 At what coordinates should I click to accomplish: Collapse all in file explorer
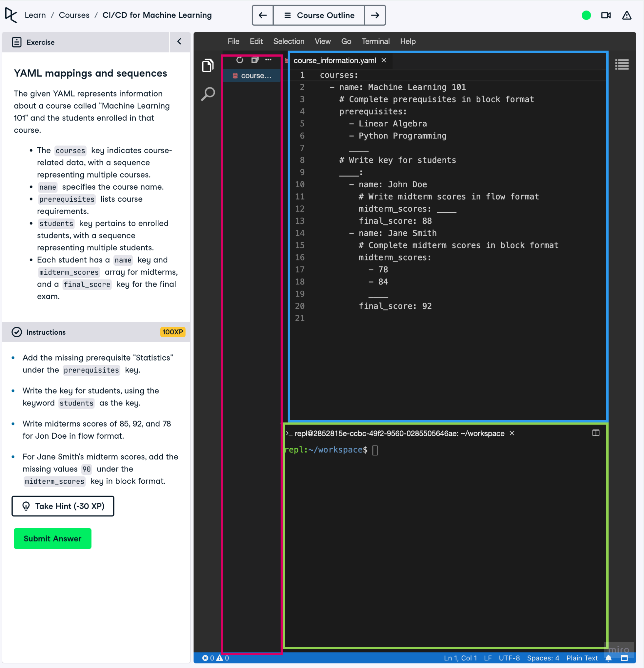[x=255, y=60]
